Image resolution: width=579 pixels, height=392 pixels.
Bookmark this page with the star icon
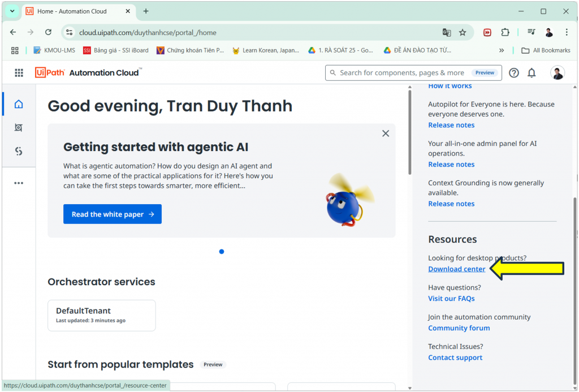[463, 32]
